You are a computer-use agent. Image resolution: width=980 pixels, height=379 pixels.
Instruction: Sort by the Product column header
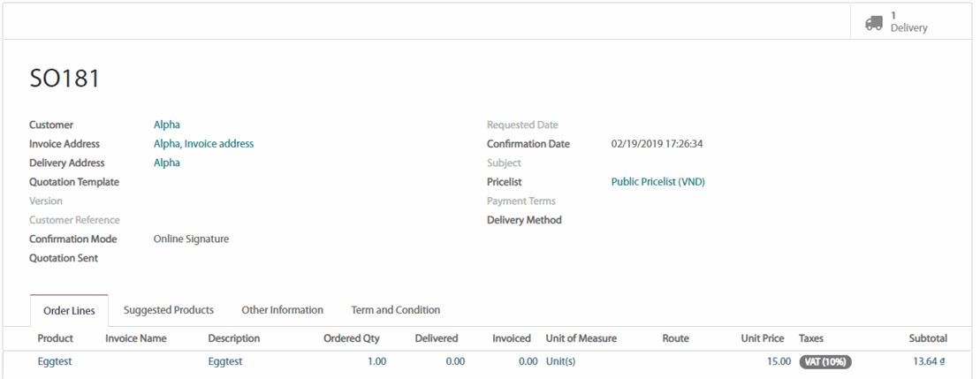[55, 338]
